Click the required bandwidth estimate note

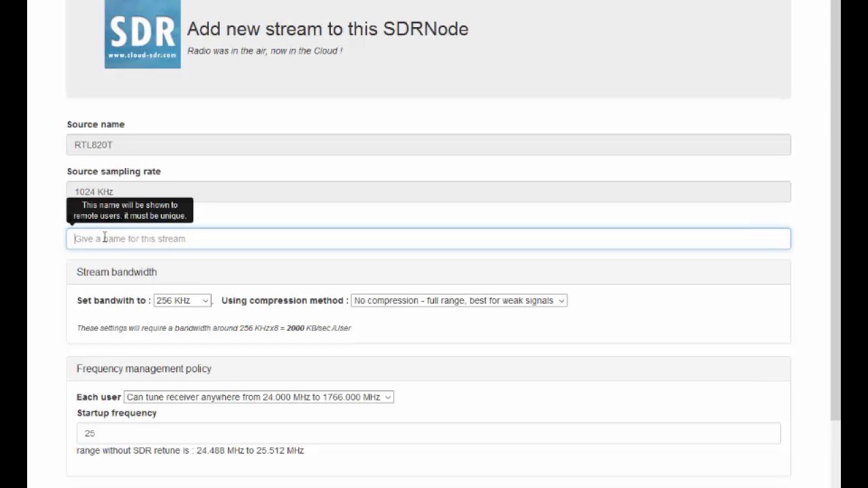click(214, 328)
